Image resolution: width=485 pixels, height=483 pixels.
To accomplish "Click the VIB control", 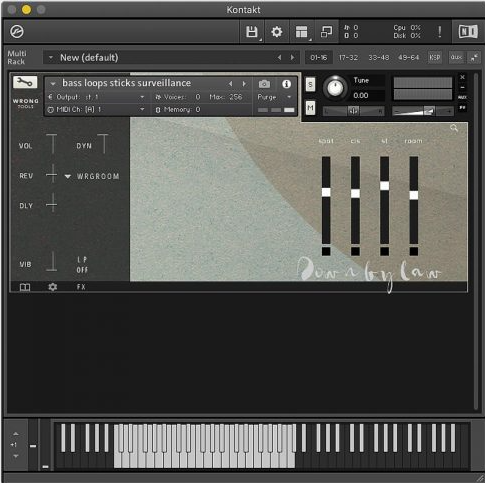I will tap(52, 261).
